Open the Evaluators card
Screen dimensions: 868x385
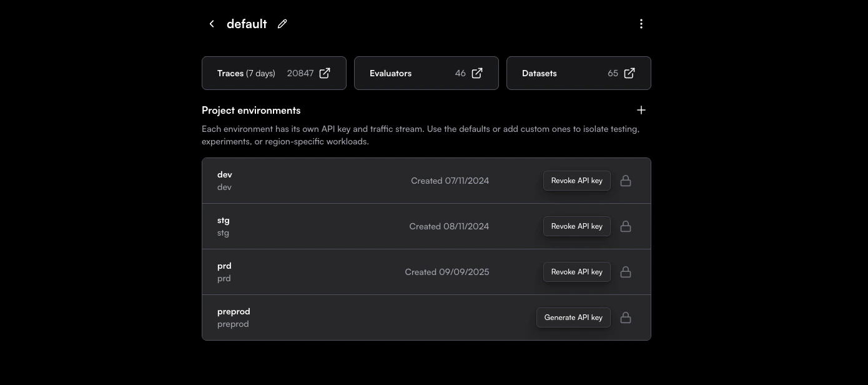tap(427, 73)
